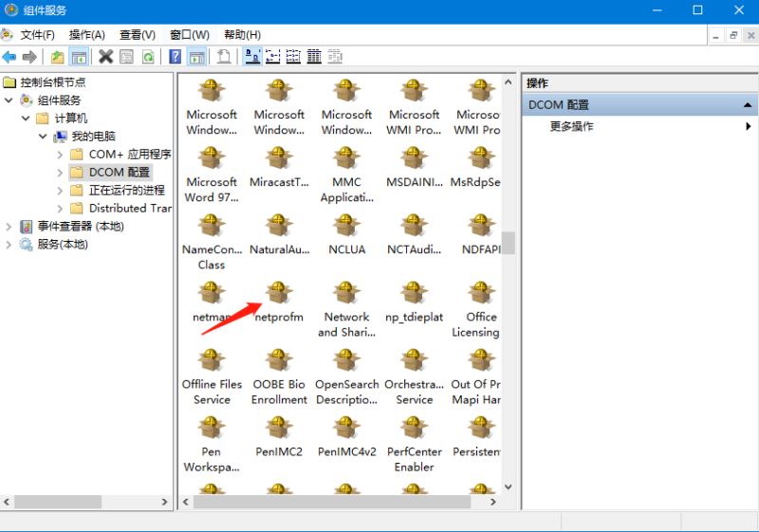This screenshot has height=532, width=759.
Task: Open the 帮助(H) menu
Action: click(x=243, y=35)
